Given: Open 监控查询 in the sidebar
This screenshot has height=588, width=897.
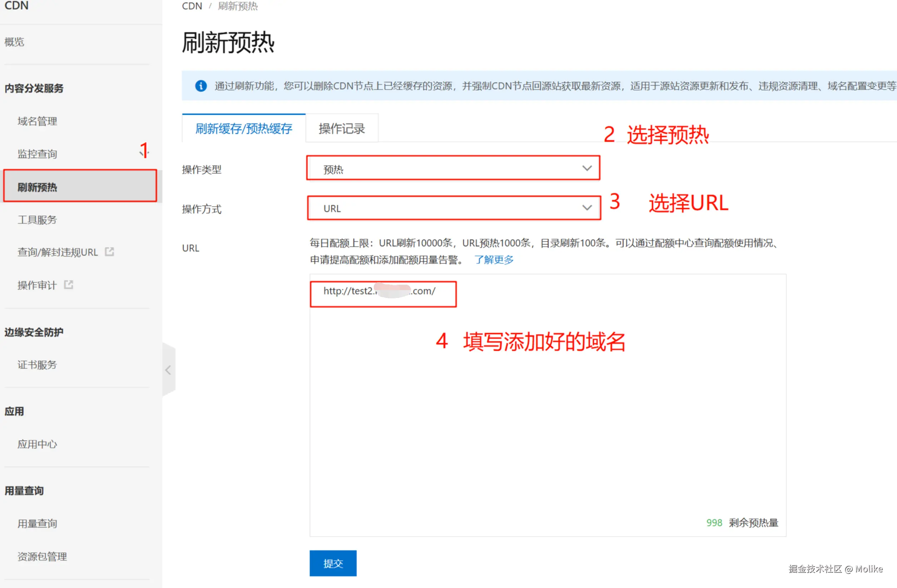Looking at the screenshot, I should coord(37,154).
